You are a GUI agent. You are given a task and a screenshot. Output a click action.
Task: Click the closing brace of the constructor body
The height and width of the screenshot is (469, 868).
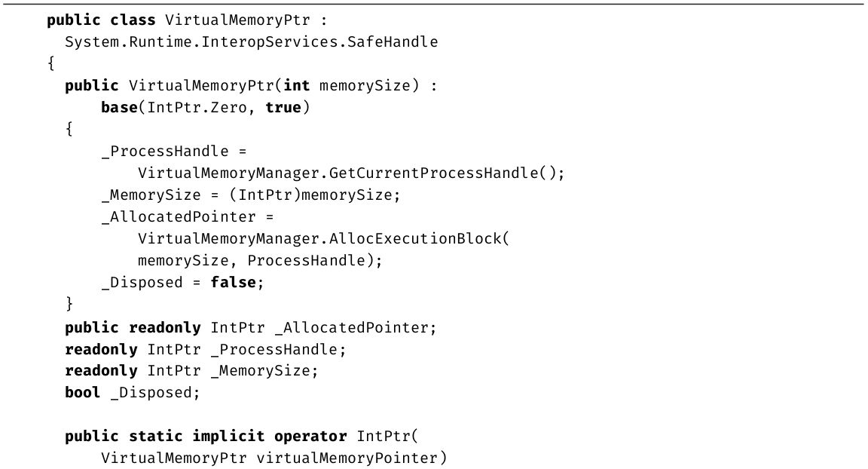click(x=69, y=305)
